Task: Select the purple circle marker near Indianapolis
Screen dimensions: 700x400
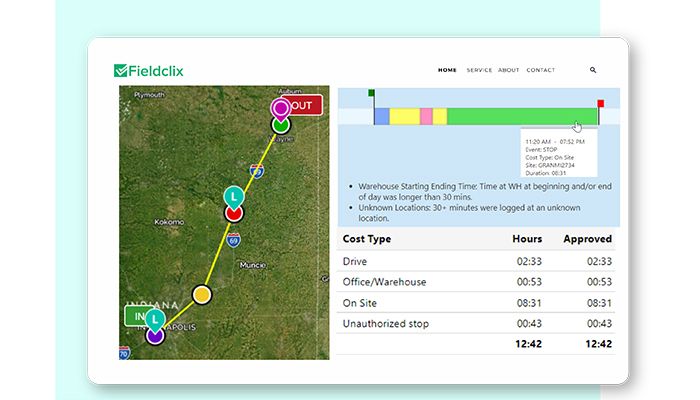Action: click(x=155, y=336)
